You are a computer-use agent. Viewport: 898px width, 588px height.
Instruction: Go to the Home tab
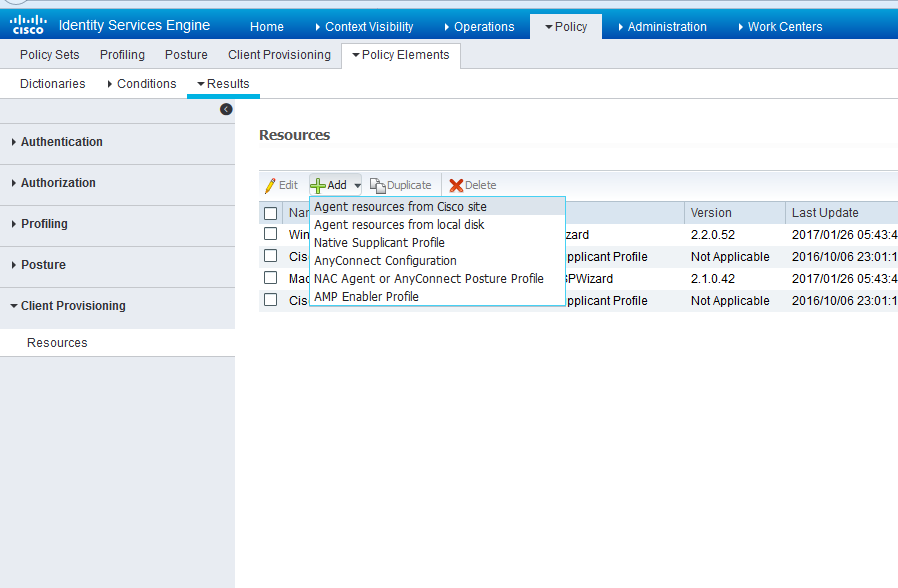[267, 27]
